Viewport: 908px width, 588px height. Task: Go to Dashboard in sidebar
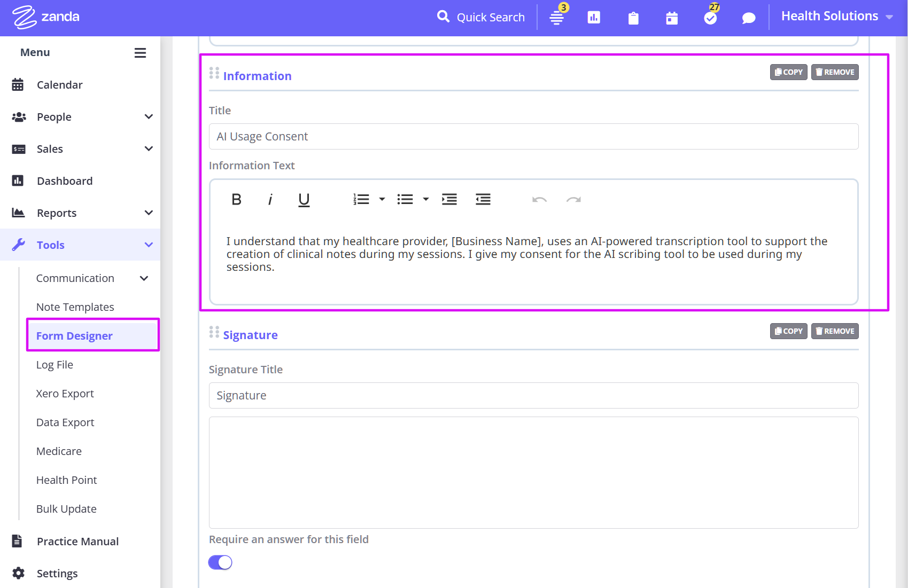click(x=65, y=181)
